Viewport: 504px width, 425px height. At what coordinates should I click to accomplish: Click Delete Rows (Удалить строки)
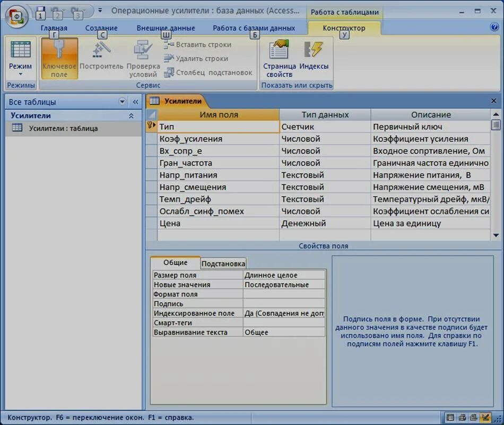point(196,58)
